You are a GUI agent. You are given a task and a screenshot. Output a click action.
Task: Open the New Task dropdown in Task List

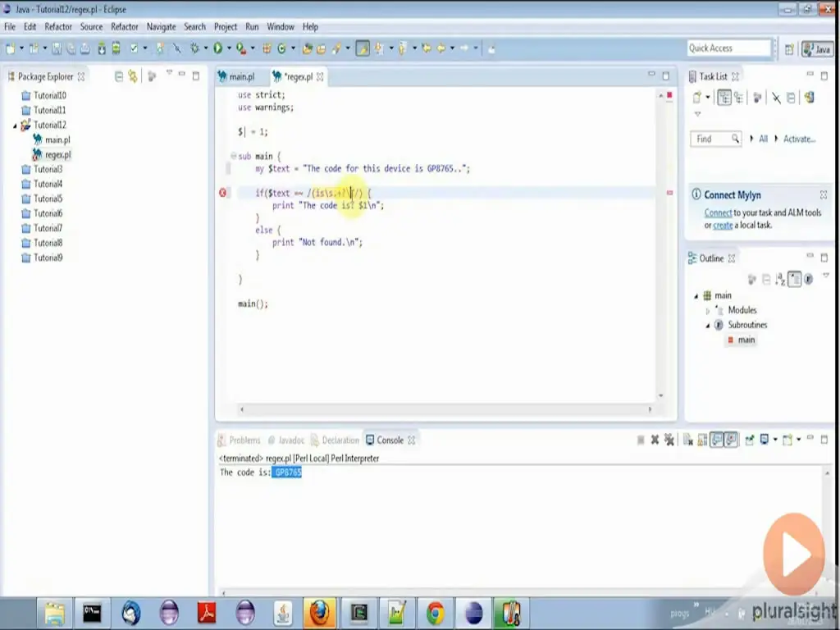[x=708, y=98]
